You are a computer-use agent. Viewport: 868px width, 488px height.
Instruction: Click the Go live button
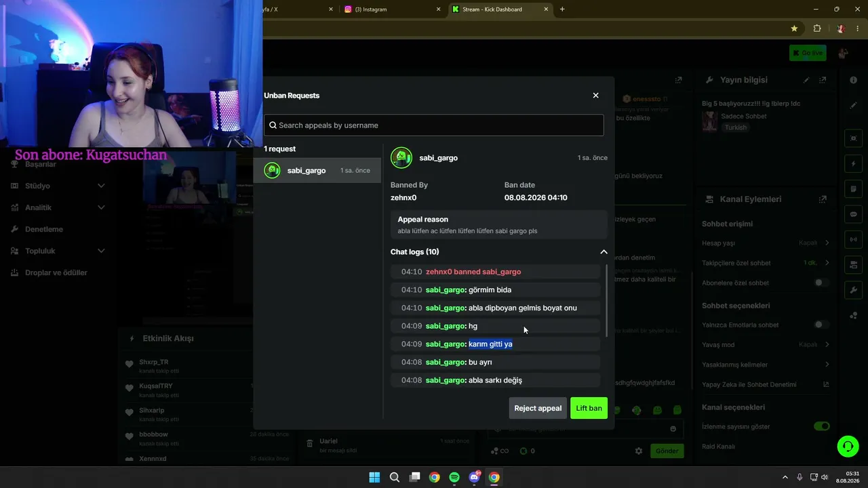[808, 53]
